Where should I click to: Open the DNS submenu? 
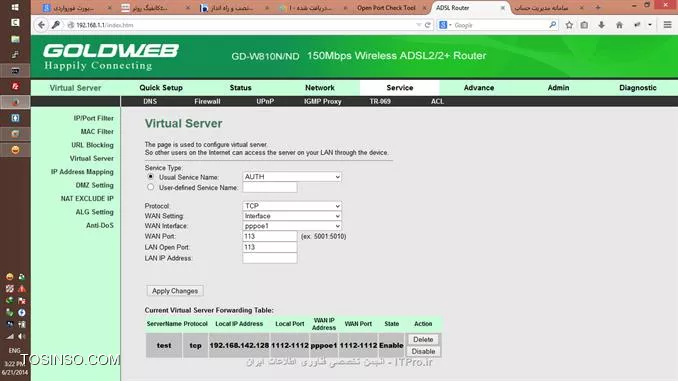pos(150,101)
